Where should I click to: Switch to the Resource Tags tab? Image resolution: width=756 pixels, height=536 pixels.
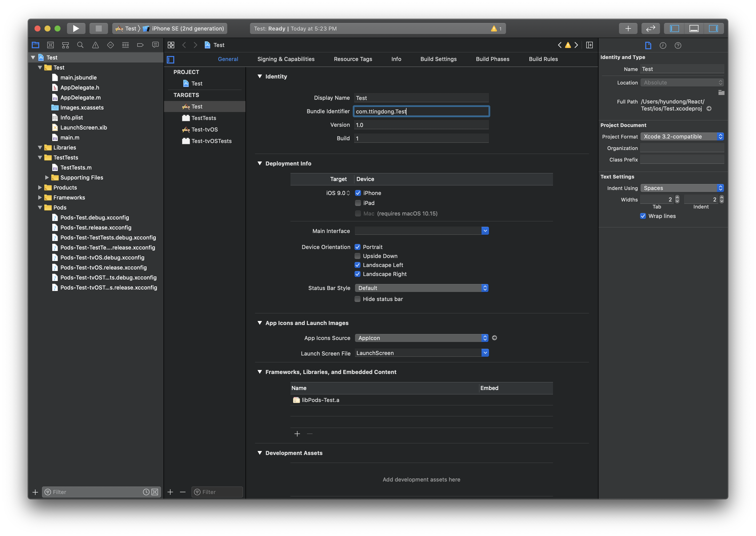[x=353, y=59]
